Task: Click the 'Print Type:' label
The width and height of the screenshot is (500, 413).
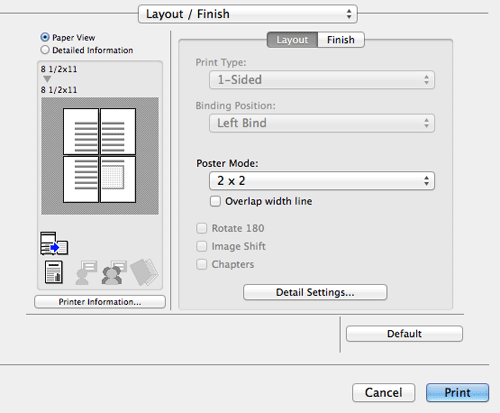Action: pyautogui.click(x=221, y=62)
